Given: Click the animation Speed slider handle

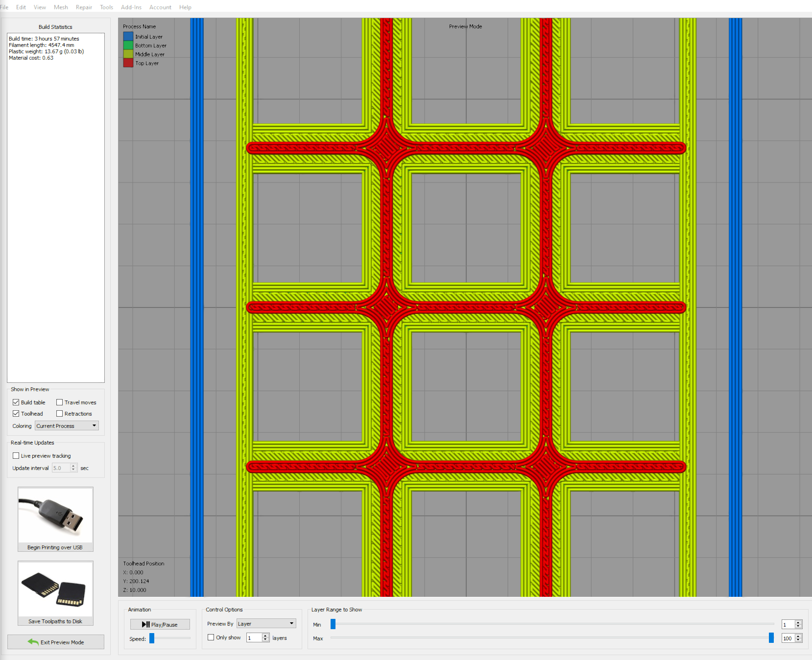Looking at the screenshot, I should [x=152, y=638].
